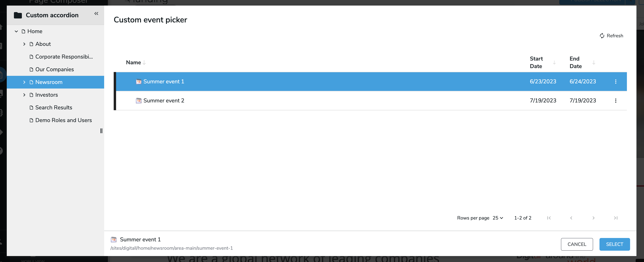Navigate to next page using arrow
The height and width of the screenshot is (262, 644).
[594, 218]
